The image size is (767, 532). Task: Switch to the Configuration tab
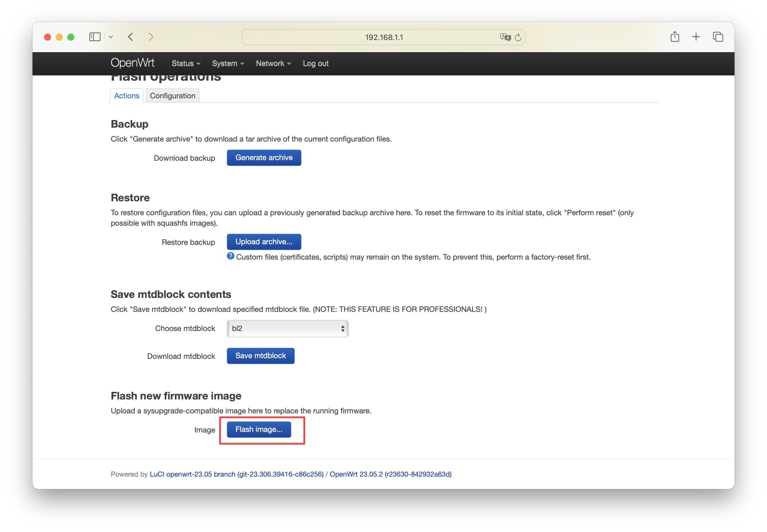pyautogui.click(x=172, y=96)
